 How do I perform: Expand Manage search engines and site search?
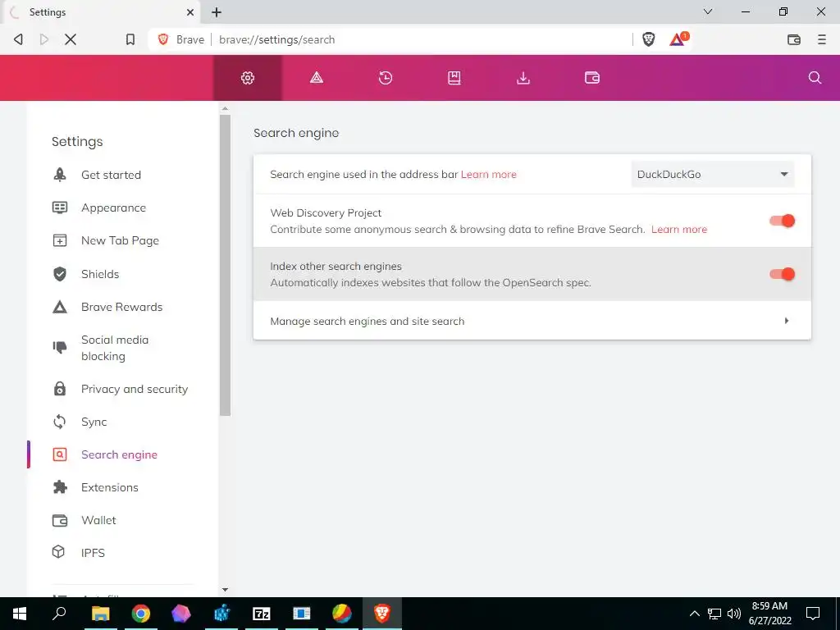pyautogui.click(x=532, y=321)
